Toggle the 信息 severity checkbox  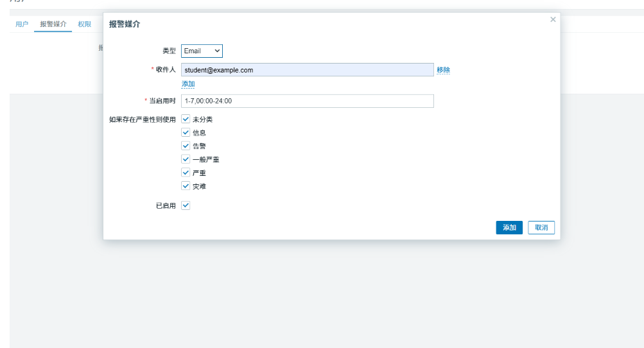(x=186, y=133)
